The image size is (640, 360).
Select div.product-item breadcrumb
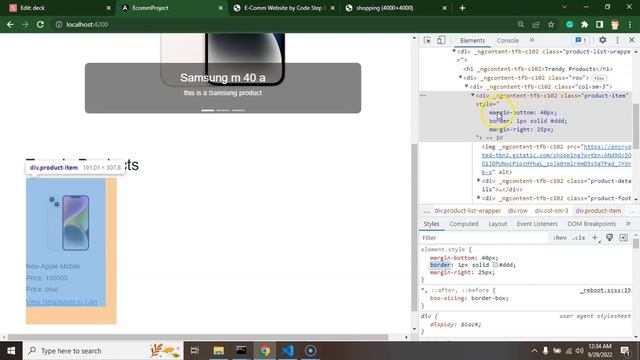pos(598,211)
